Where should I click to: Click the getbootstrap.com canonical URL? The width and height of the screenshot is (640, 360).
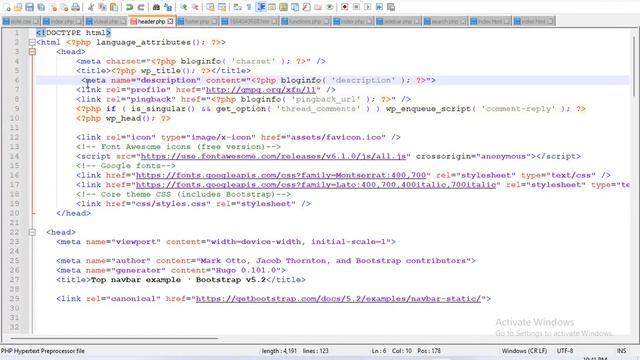tap(338, 299)
